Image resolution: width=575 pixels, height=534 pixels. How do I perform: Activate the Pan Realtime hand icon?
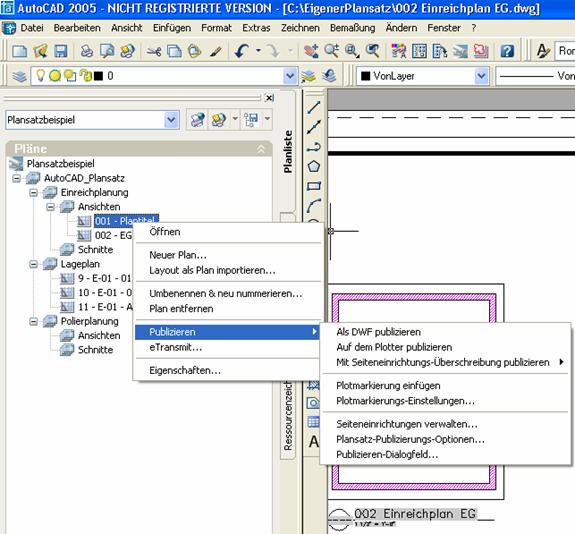(311, 51)
